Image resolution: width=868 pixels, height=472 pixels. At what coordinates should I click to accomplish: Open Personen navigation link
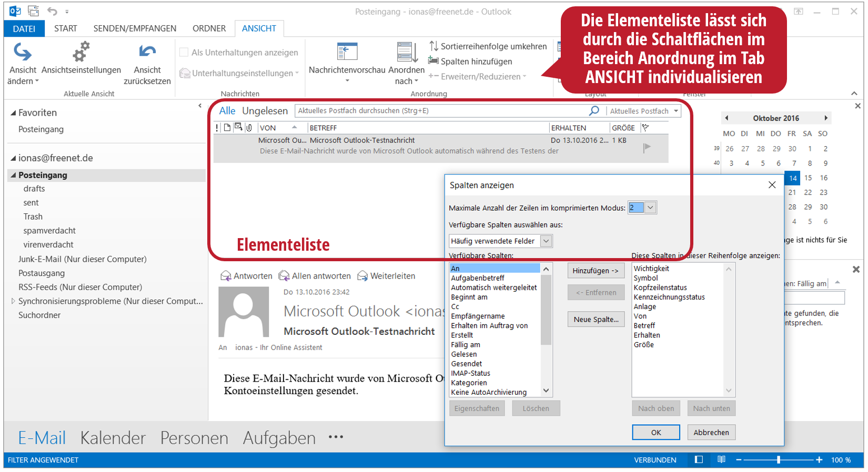click(194, 437)
